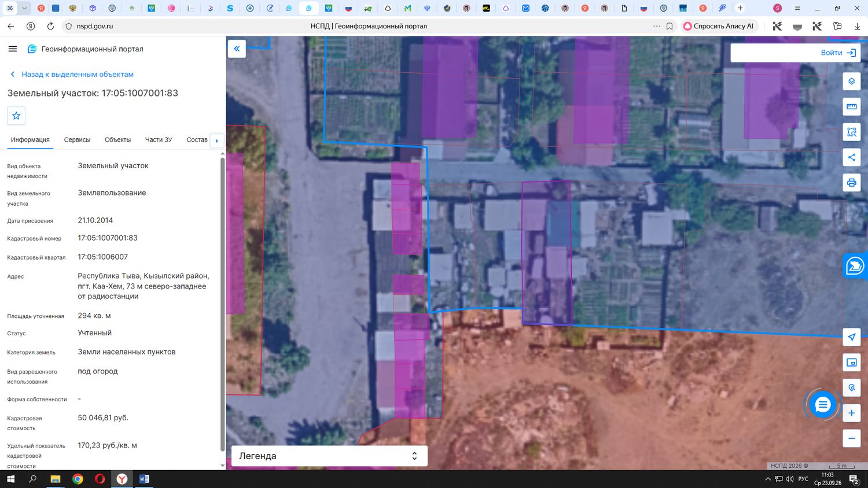This screenshot has height=488, width=868.
Task: Open the Объекты tab
Action: [117, 140]
